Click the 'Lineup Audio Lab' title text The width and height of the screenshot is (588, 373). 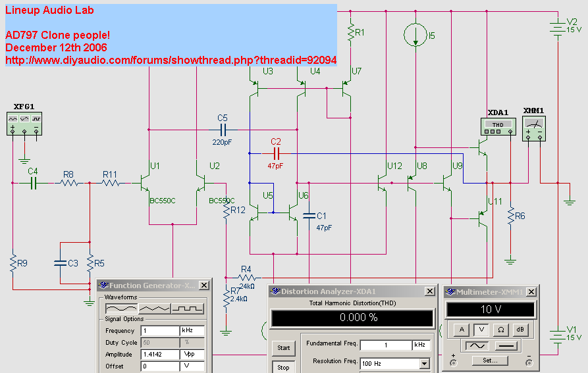point(49,10)
